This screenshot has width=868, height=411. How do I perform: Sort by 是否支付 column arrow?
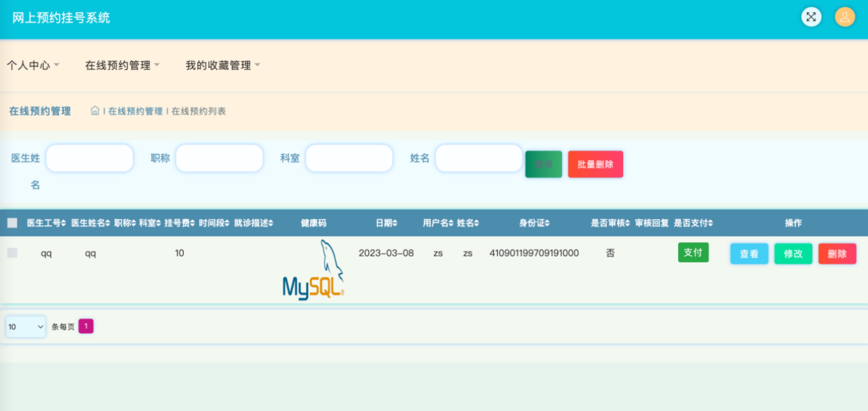pos(711,223)
